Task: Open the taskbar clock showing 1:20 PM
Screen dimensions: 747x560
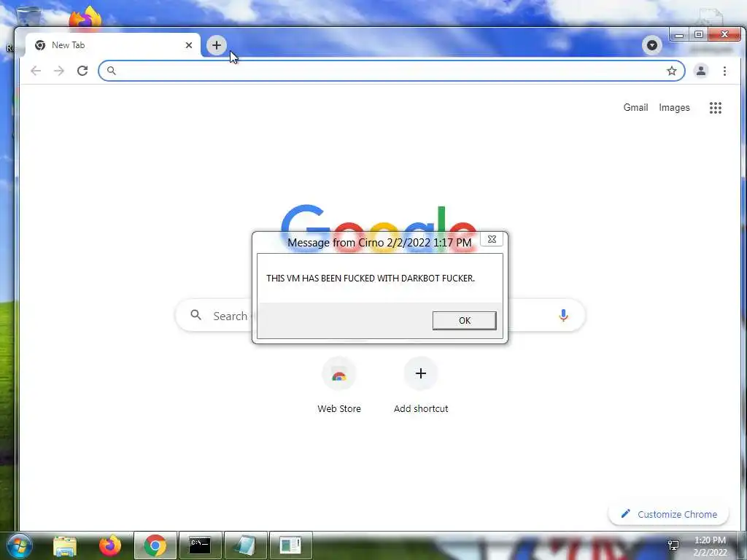Action: click(710, 546)
